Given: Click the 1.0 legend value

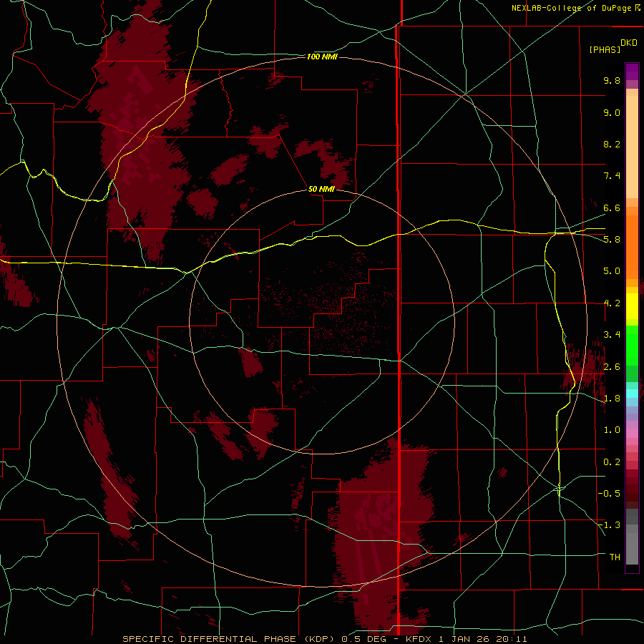Looking at the screenshot, I should point(612,430).
